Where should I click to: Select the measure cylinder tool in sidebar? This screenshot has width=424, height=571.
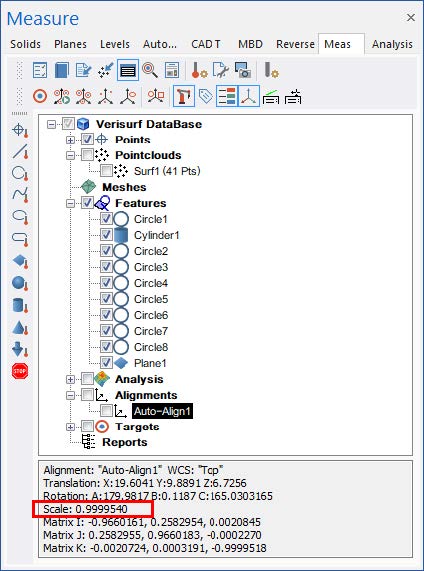[x=20, y=305]
